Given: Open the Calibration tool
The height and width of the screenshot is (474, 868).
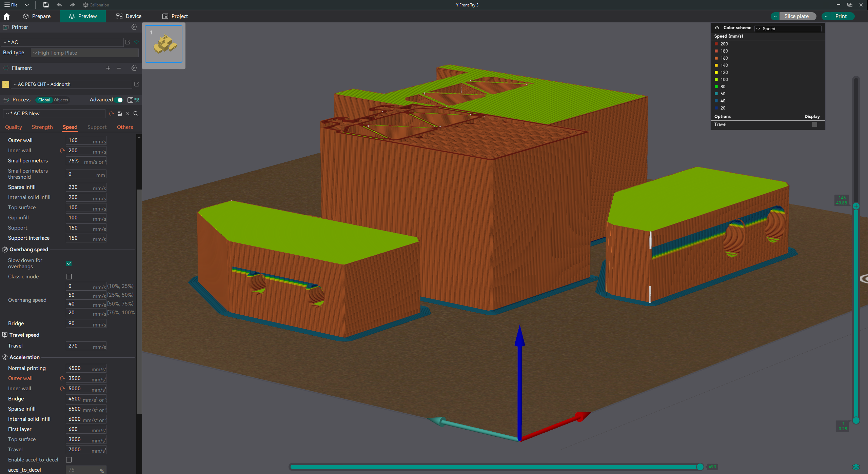Looking at the screenshot, I should [96, 5].
